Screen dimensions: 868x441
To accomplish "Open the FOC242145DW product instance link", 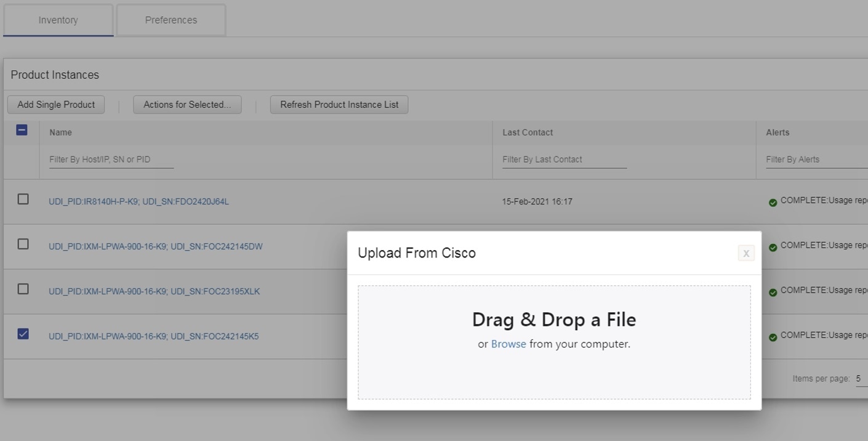I will click(x=156, y=246).
